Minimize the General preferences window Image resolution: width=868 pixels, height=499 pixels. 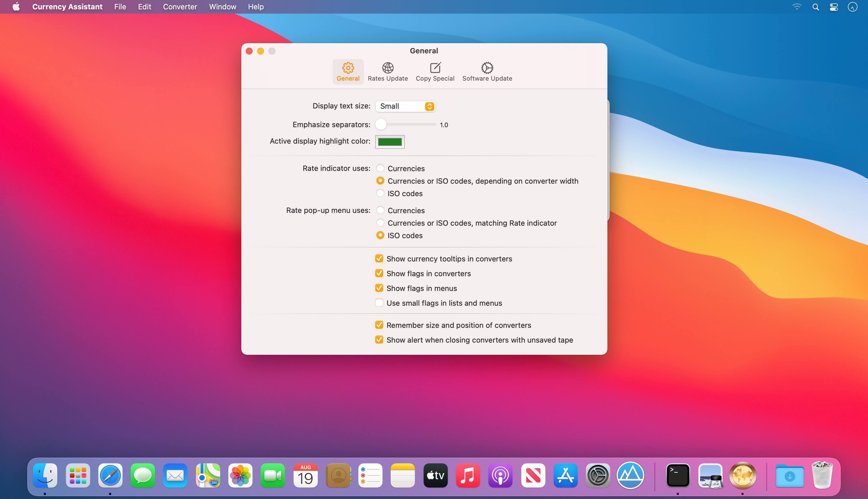click(x=261, y=51)
